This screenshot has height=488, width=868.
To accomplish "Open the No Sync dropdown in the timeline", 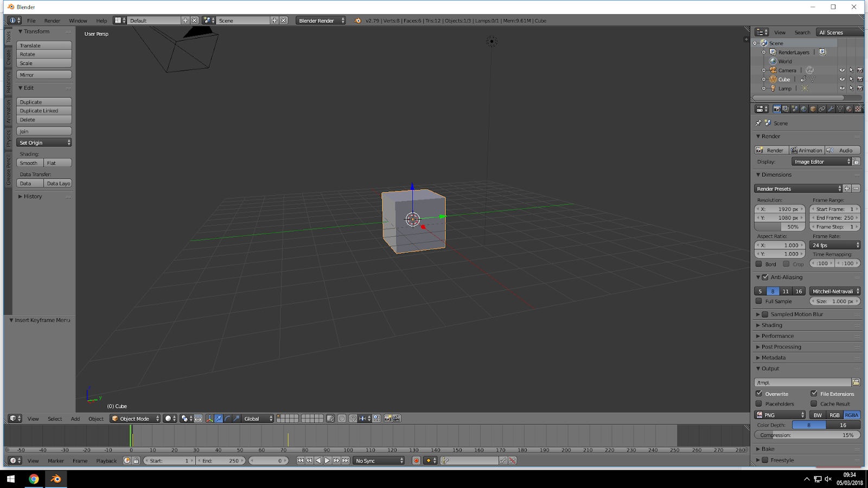I will tap(378, 460).
